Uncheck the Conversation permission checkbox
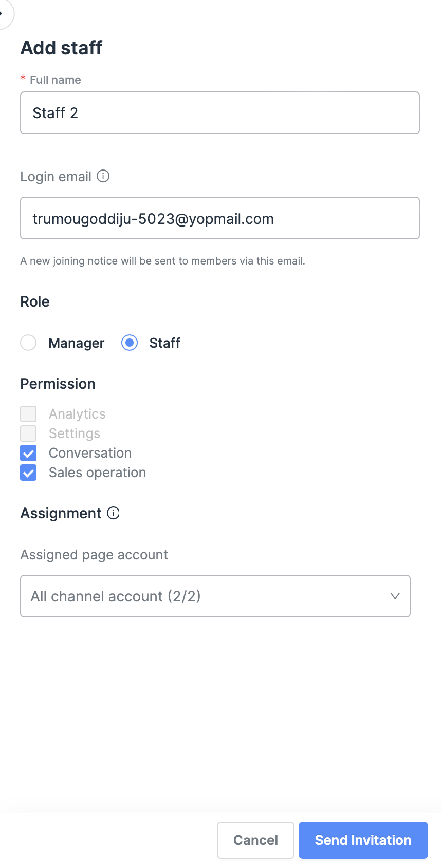 28,453
